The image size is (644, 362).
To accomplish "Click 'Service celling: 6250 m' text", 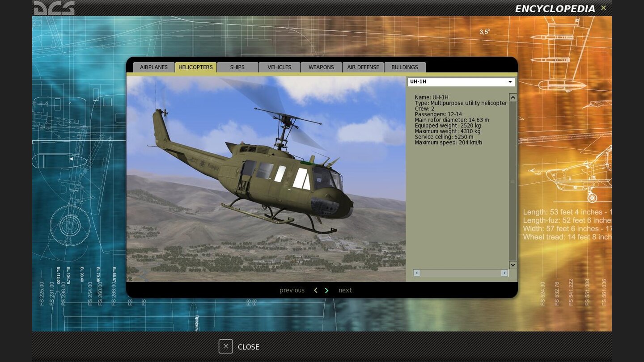I will 444,137.
